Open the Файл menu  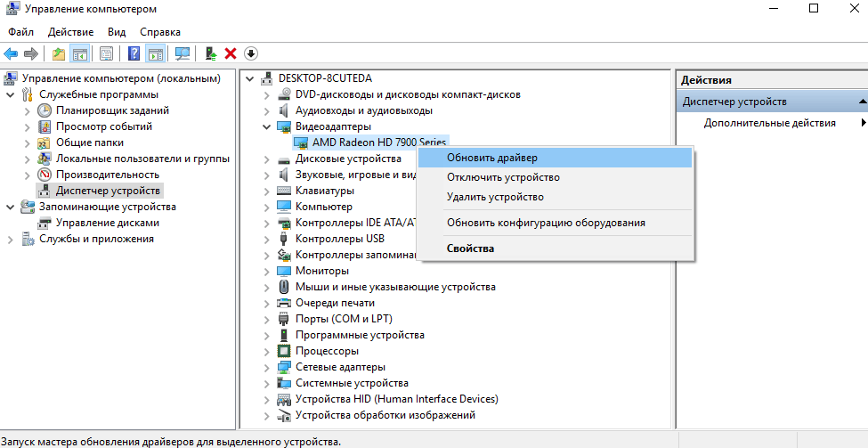[21, 32]
